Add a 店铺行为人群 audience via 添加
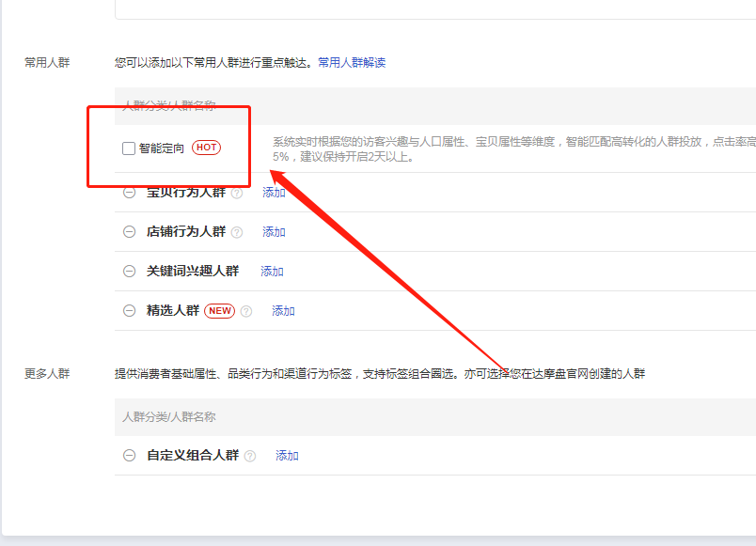Image resolution: width=756 pixels, height=546 pixels. [x=274, y=232]
